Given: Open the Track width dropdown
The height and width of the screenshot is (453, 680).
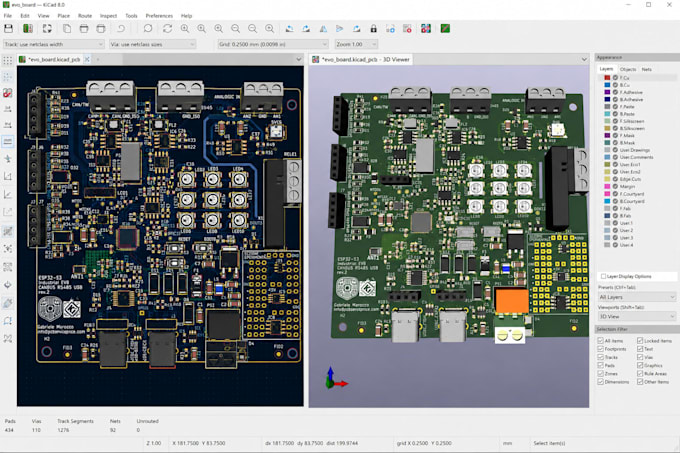Looking at the screenshot, I should tap(54, 44).
